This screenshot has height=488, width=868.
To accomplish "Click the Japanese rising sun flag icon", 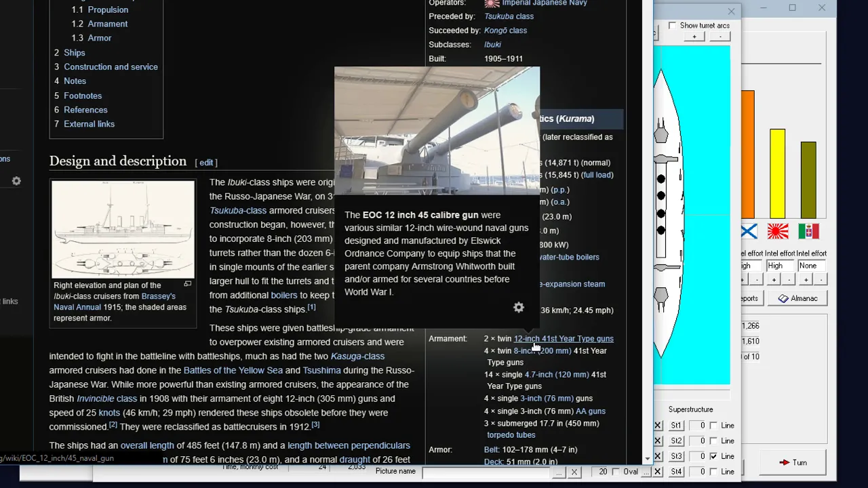I will 778,232.
